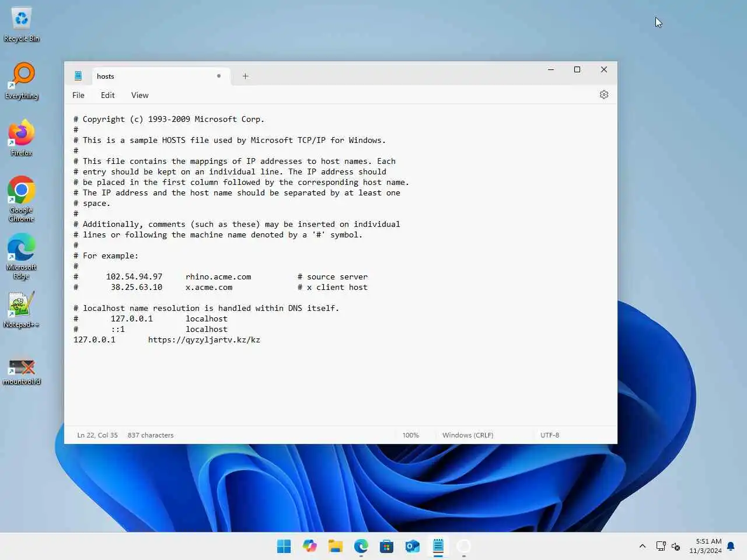Open Outlook from the taskbar
Screen dimensions: 747x560
[413, 546]
